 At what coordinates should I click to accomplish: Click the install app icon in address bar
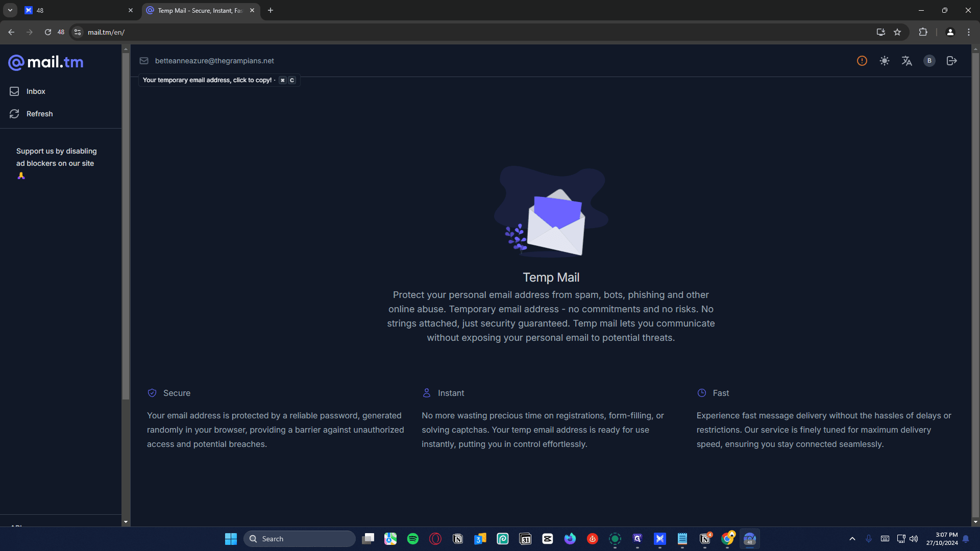881,32
